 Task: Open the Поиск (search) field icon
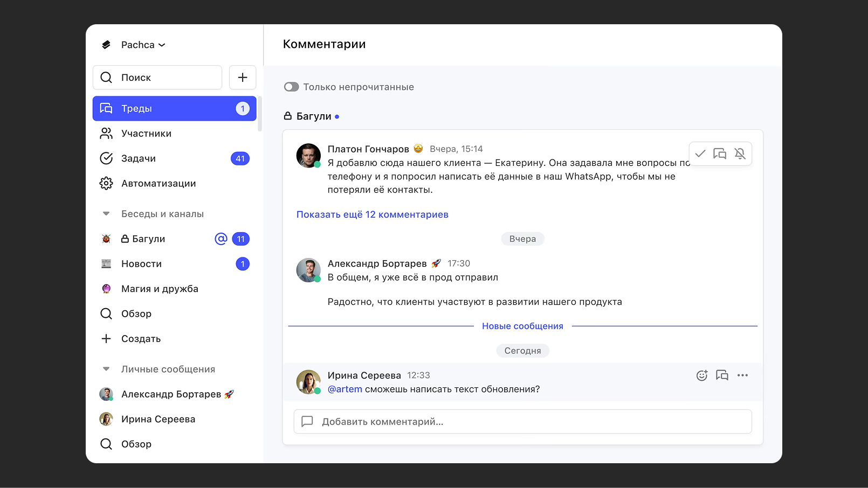click(x=106, y=78)
